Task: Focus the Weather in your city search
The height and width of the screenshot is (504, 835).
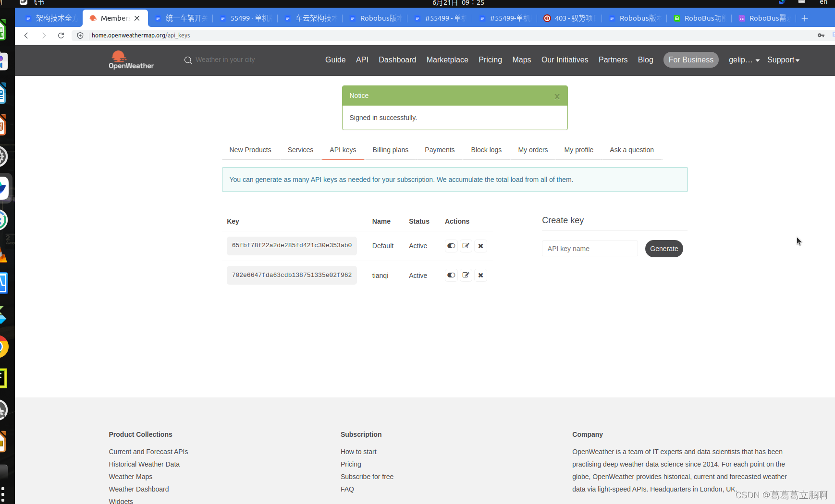Action: 225,60
